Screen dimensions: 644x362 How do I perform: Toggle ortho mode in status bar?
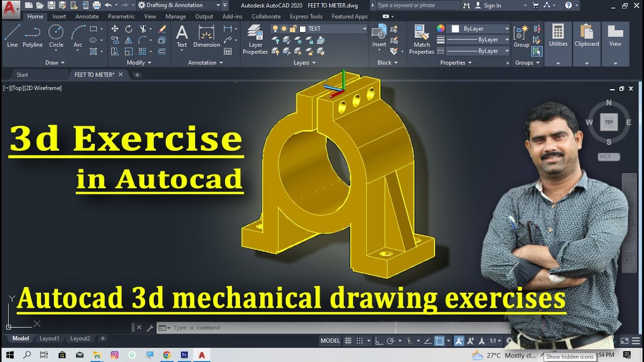click(379, 341)
